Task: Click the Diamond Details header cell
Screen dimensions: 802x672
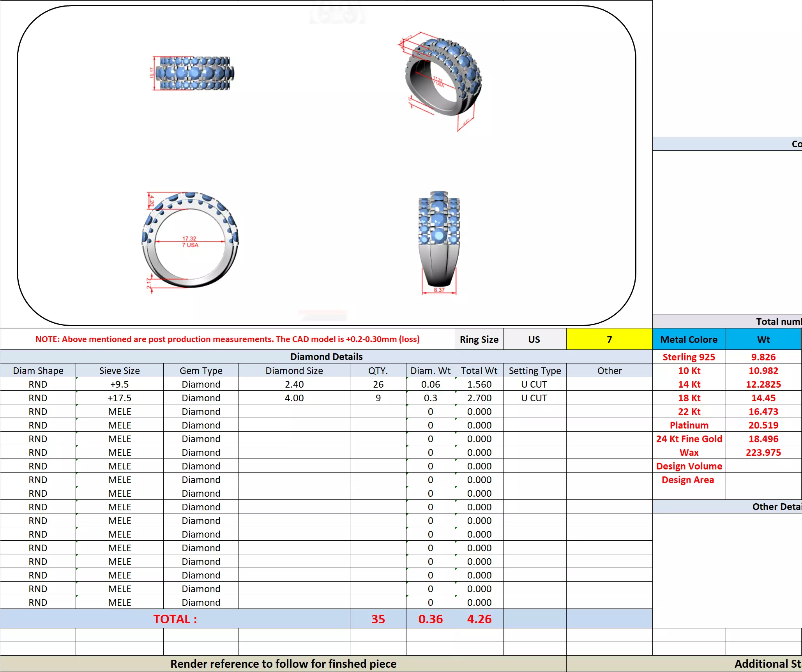Action: point(326,356)
